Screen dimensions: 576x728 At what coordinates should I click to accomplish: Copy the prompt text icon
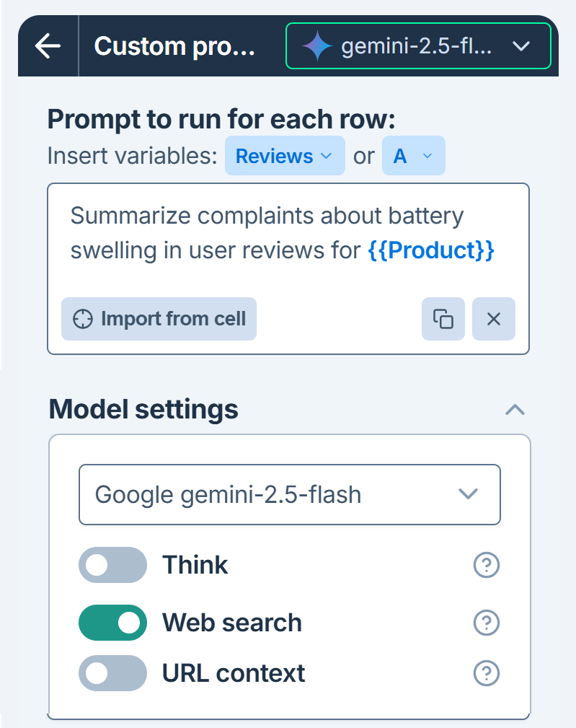point(443,318)
